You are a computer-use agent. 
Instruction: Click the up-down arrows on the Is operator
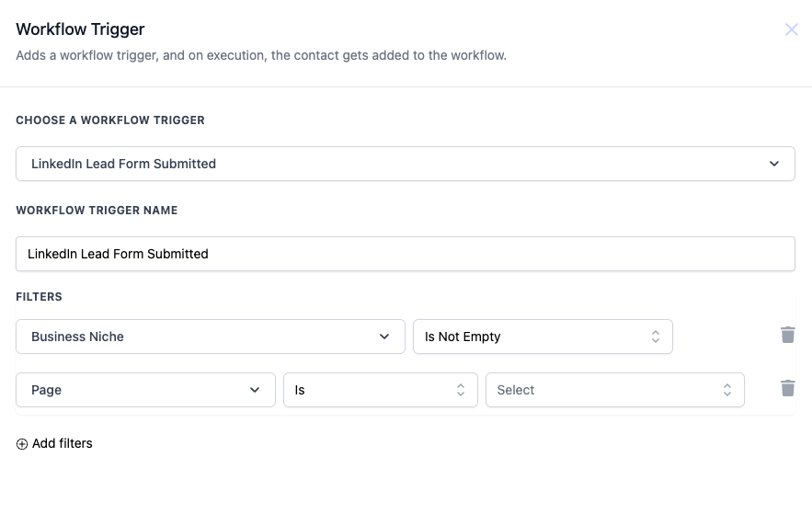pyautogui.click(x=461, y=390)
